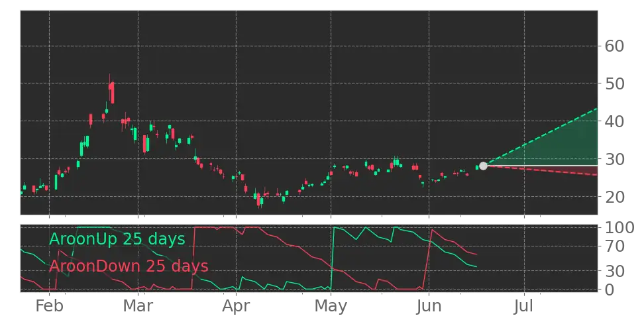Click the AroonDown 25 days legend label

(129, 266)
